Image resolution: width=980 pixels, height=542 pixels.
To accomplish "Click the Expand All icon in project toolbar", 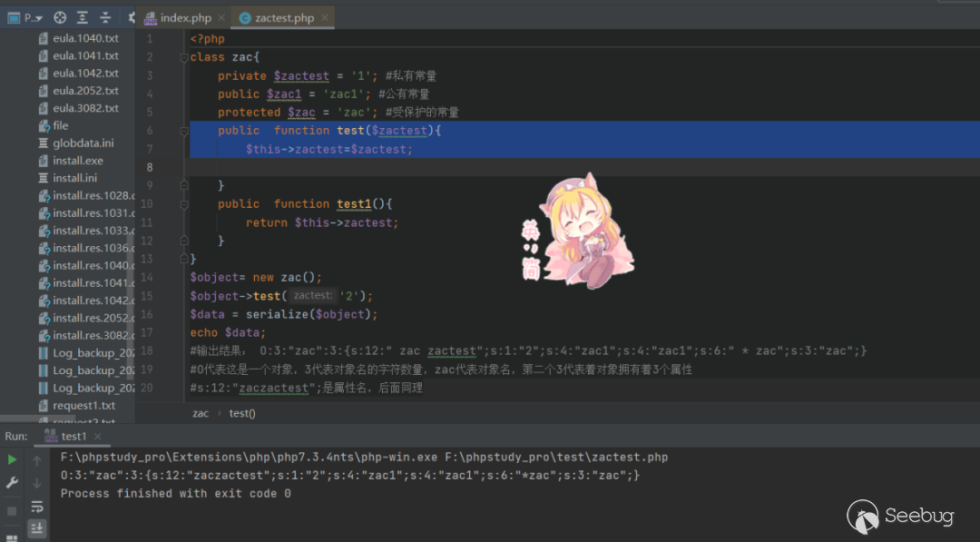I will click(83, 18).
